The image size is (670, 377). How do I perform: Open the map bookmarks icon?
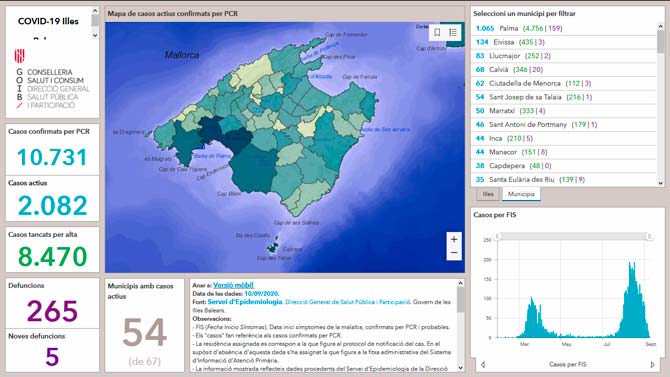tap(437, 32)
